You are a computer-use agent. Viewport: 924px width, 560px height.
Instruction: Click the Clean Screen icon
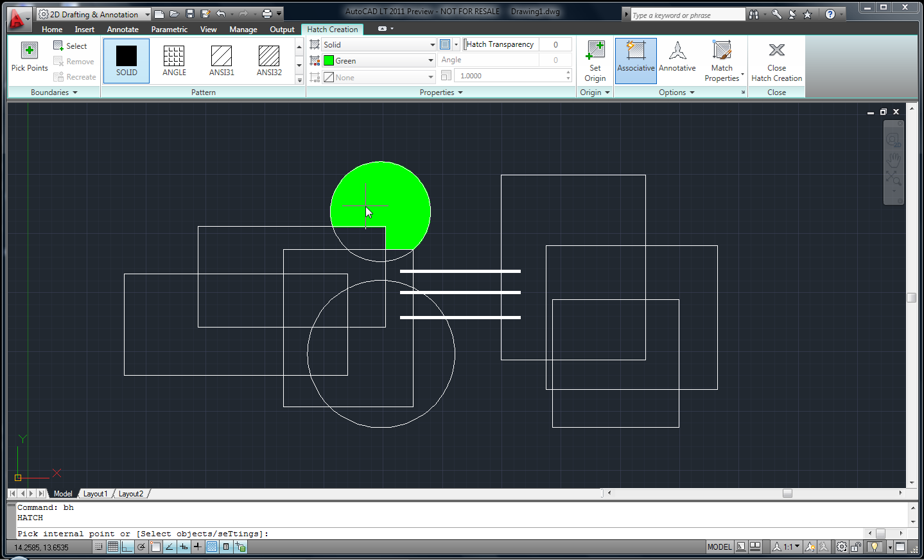pyautogui.click(x=900, y=547)
